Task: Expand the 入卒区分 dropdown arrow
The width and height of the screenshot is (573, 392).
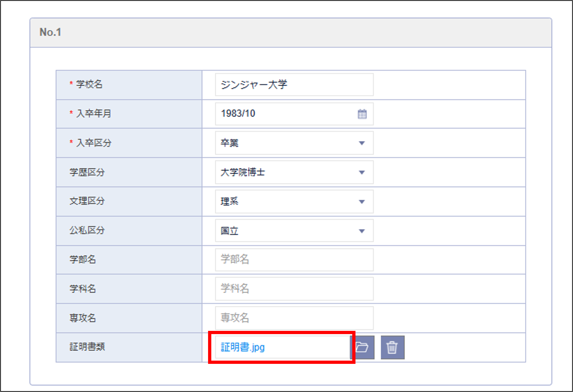Action: (362, 143)
